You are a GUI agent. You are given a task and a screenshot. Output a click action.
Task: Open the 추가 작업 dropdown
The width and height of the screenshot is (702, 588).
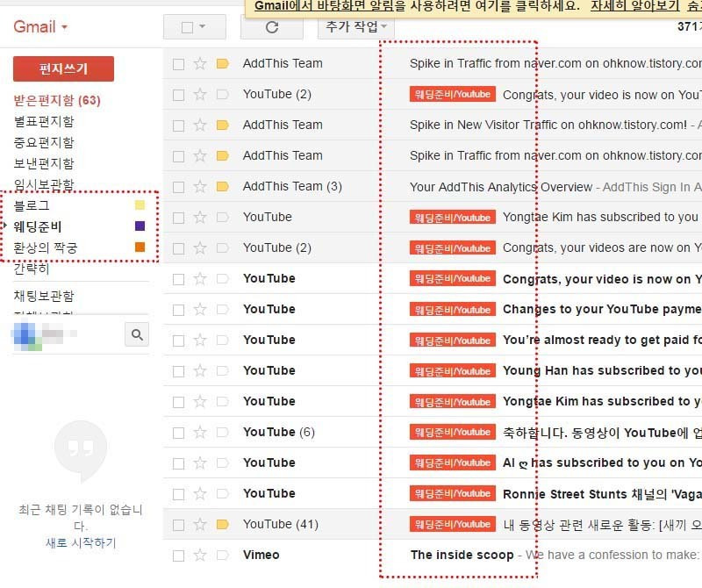356,27
